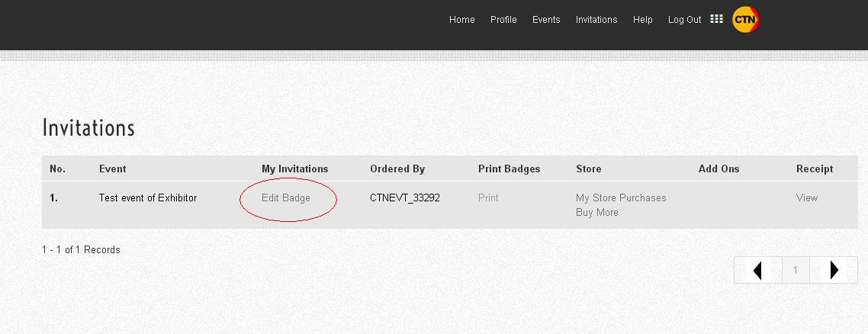Click the Event column header
This screenshot has height=334, width=868.
(113, 169)
